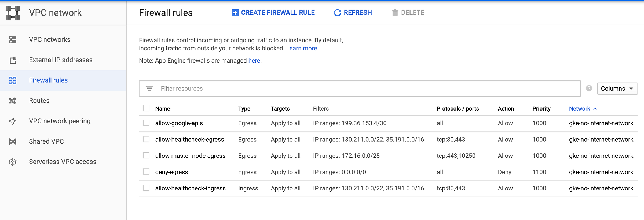Click the filter lines icon in filter bar

tap(149, 88)
